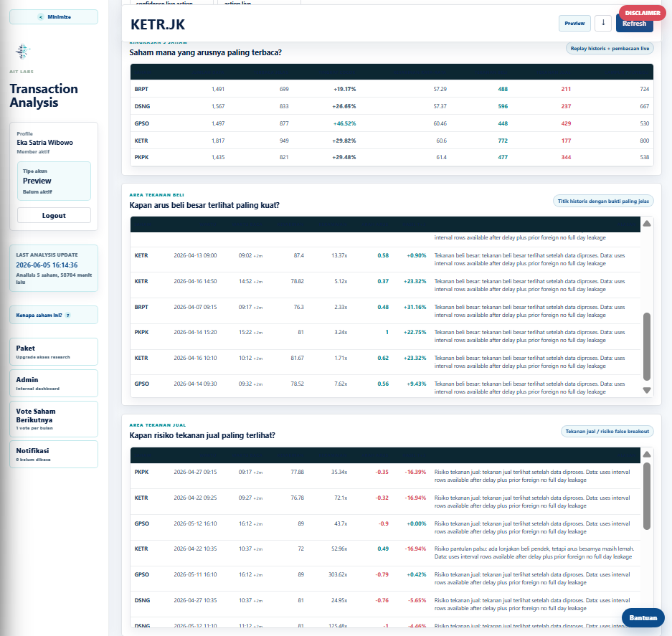Click the Titik historis dengan bukti paling jelas chip
The image size is (672, 636).
[x=603, y=201]
